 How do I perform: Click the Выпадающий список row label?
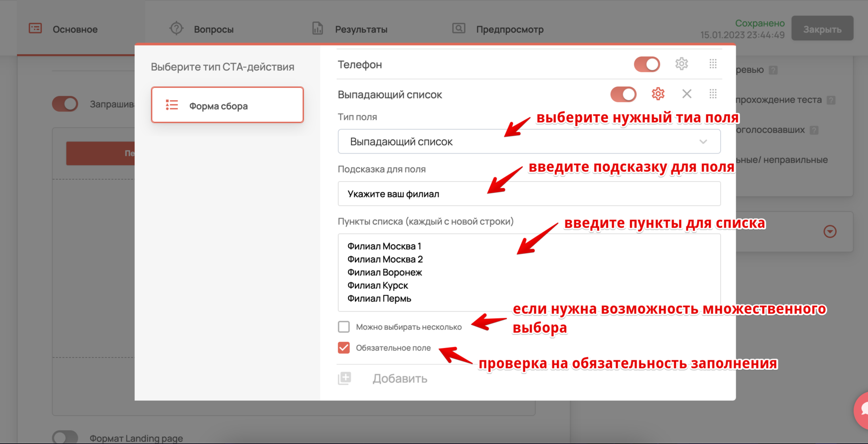[390, 94]
